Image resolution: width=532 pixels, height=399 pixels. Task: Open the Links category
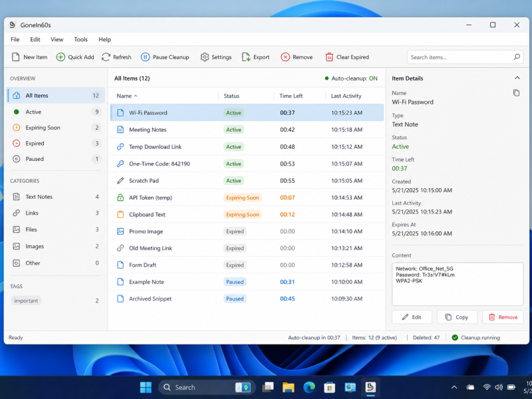(56, 213)
